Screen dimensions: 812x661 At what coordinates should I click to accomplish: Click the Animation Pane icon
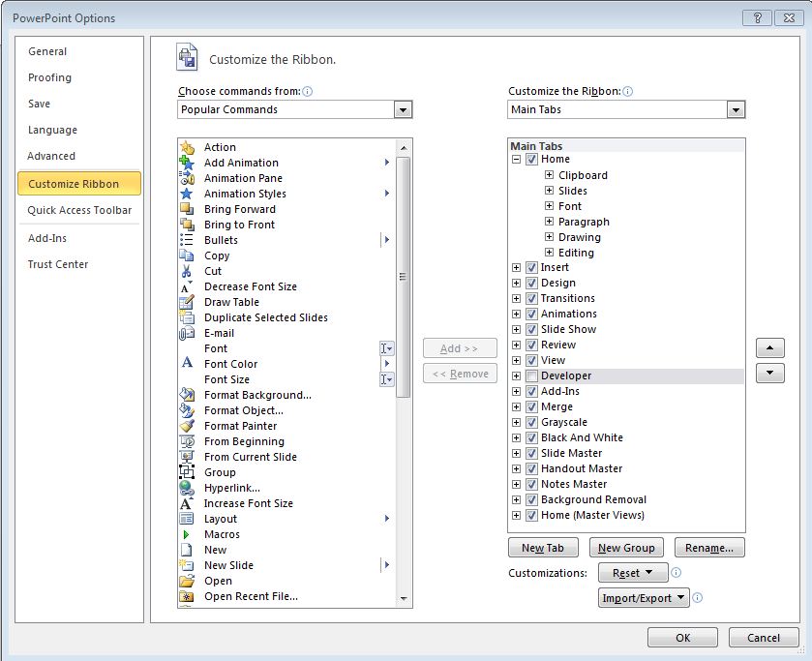coord(187,178)
